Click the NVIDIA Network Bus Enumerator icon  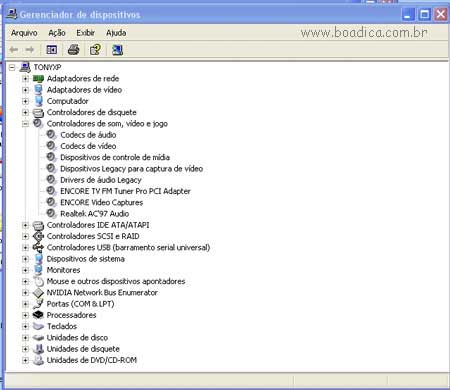pos(38,293)
